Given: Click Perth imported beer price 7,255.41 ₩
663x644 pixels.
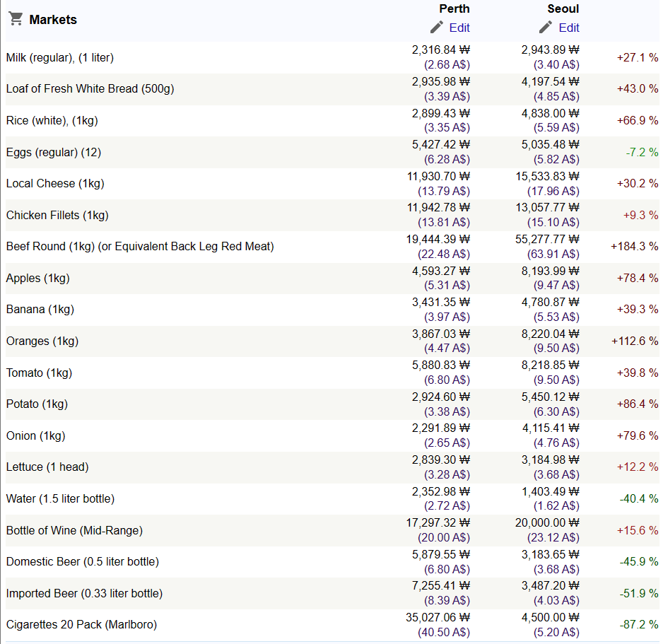Looking at the screenshot, I should (x=440, y=586).
